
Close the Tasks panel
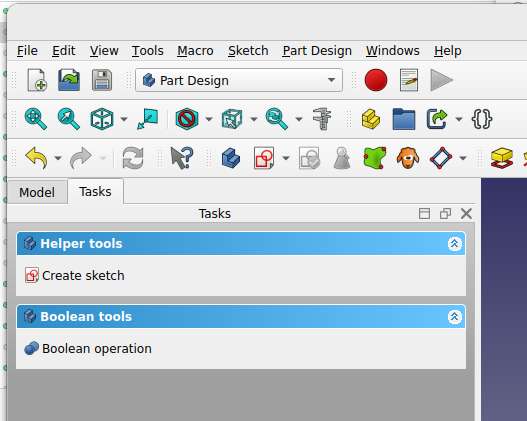click(x=467, y=214)
